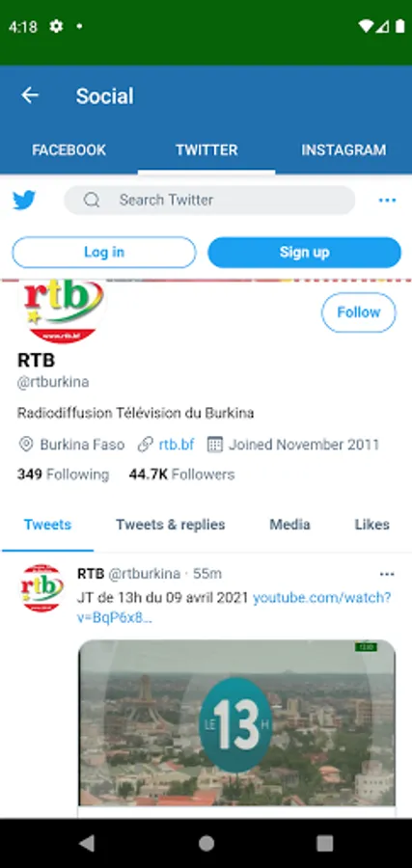Follow the RTB account

359,312
